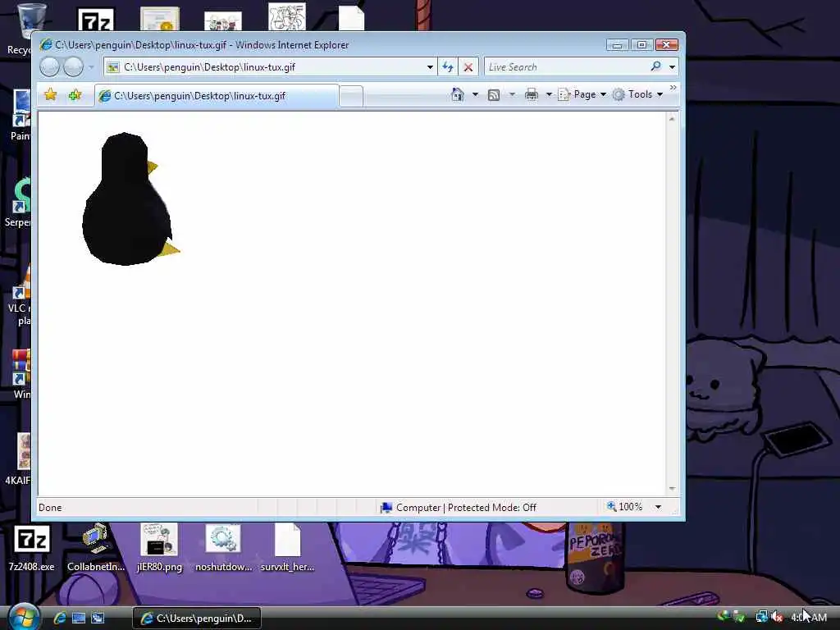
Task: Select the CollabnetIn... desktop icon
Action: [95, 548]
